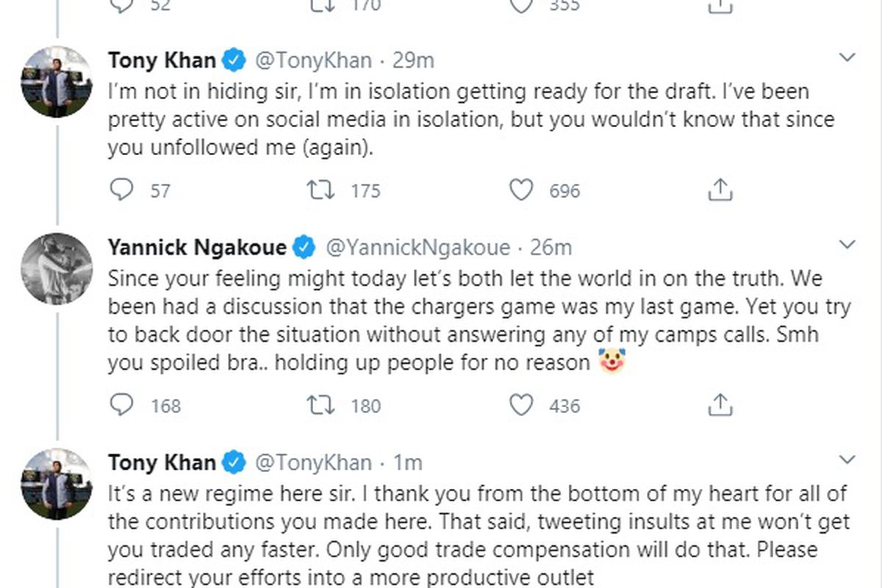
Task: Open options chevron on Tony Khan's 29m tweet
Action: coord(847,57)
